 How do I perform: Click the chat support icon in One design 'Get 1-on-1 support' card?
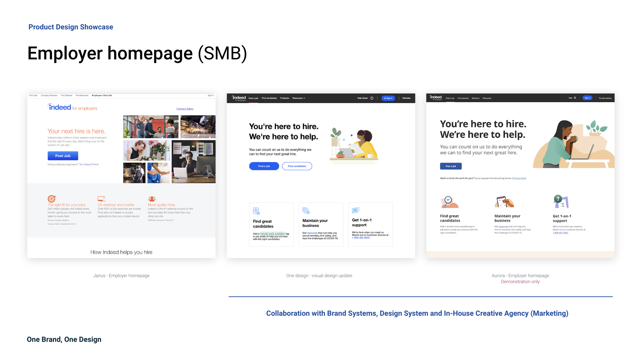point(355,210)
